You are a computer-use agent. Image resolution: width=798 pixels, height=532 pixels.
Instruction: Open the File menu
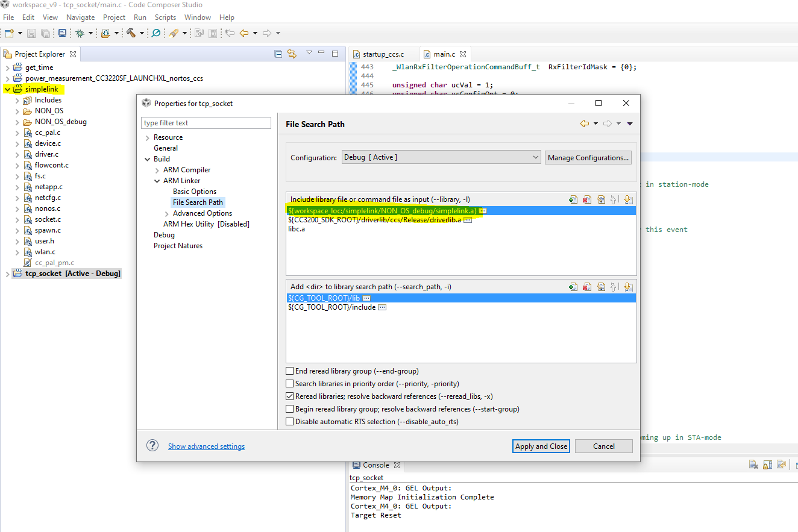[x=8, y=17]
